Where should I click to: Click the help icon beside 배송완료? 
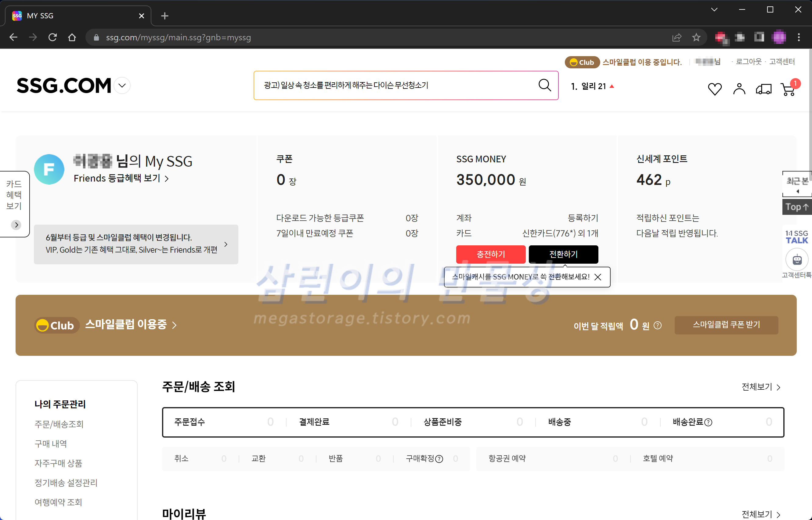tap(708, 422)
